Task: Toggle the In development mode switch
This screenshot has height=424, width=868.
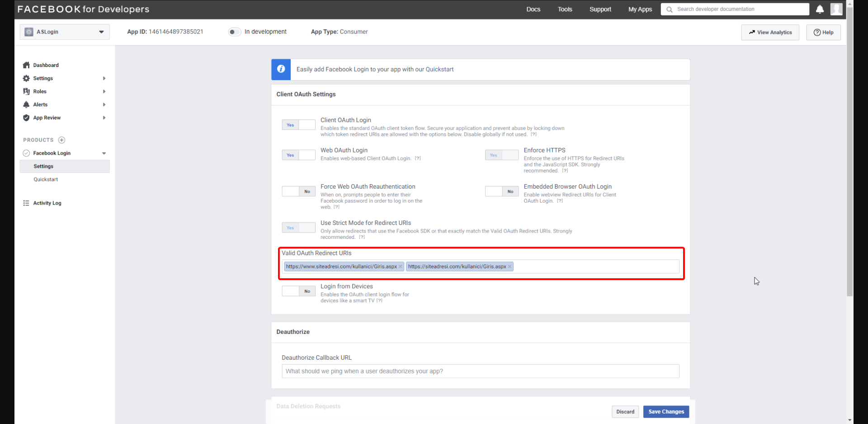Action: tap(235, 32)
